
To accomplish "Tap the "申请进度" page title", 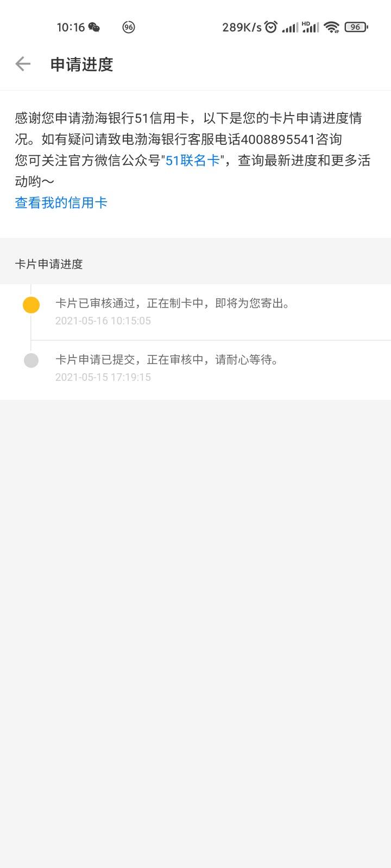I will [81, 65].
